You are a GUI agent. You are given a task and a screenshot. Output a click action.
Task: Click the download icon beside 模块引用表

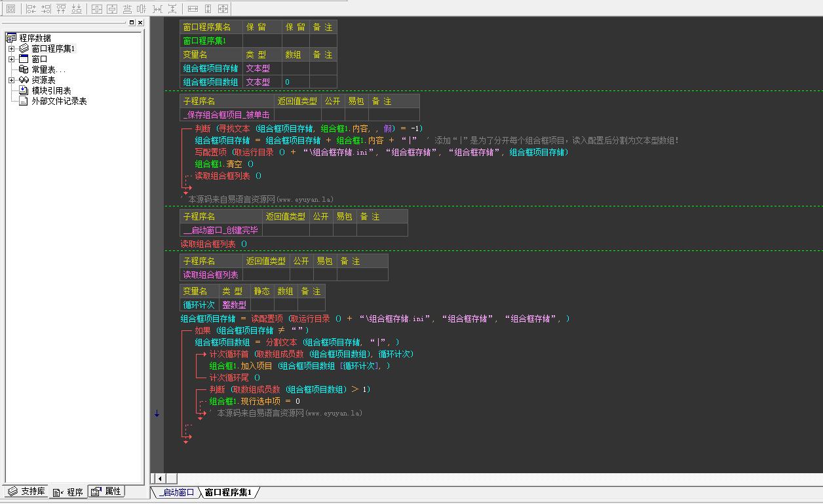click(x=24, y=90)
